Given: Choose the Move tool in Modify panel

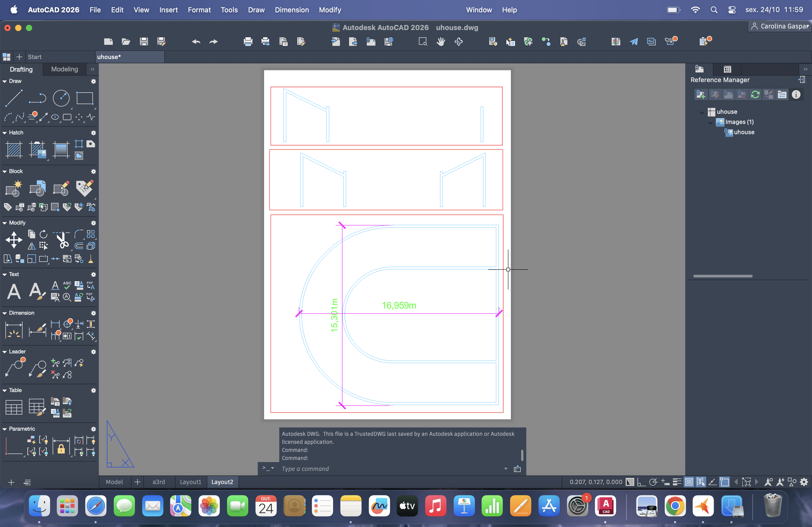Looking at the screenshot, I should coord(14,240).
